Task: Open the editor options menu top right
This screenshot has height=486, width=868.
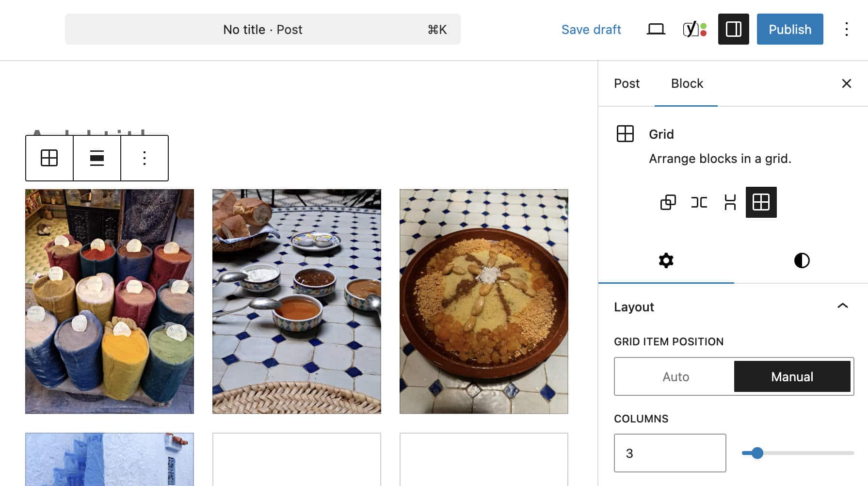Action: pyautogui.click(x=847, y=30)
